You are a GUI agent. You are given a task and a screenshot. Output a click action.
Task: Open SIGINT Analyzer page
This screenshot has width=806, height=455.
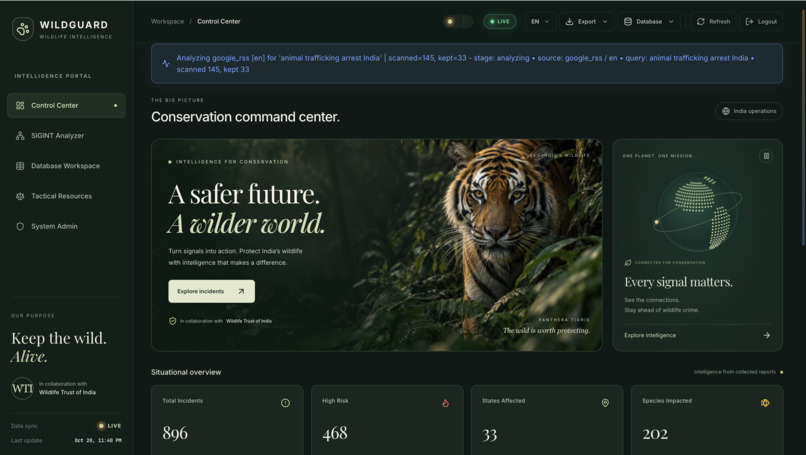[x=66, y=136]
